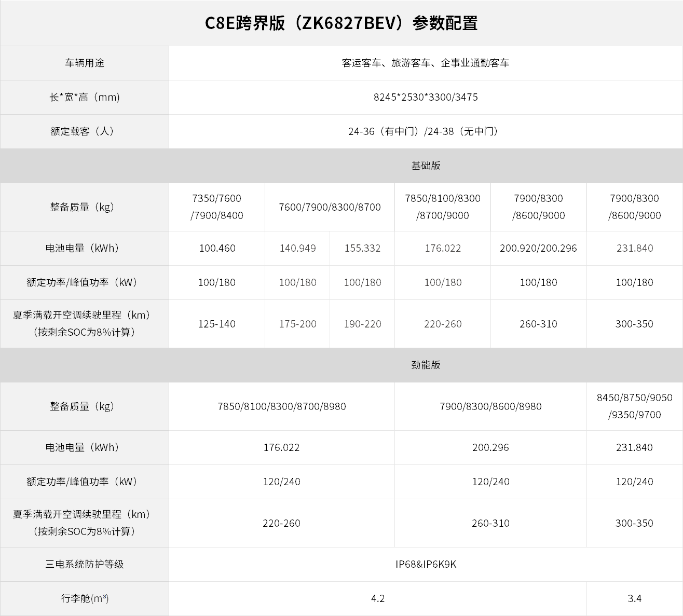The width and height of the screenshot is (683, 616).
Task: Click the 3.4 luggage compartment value
Action: coord(635,598)
